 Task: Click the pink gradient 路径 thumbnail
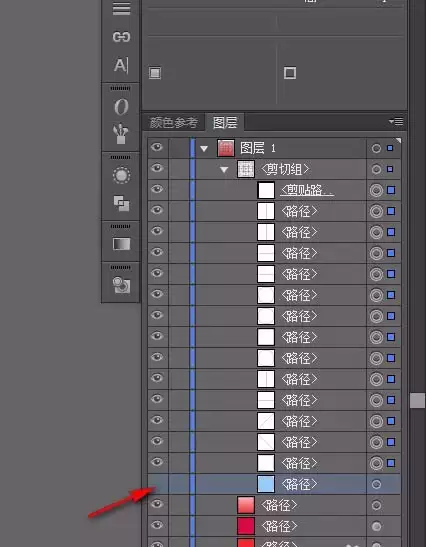[246, 505]
